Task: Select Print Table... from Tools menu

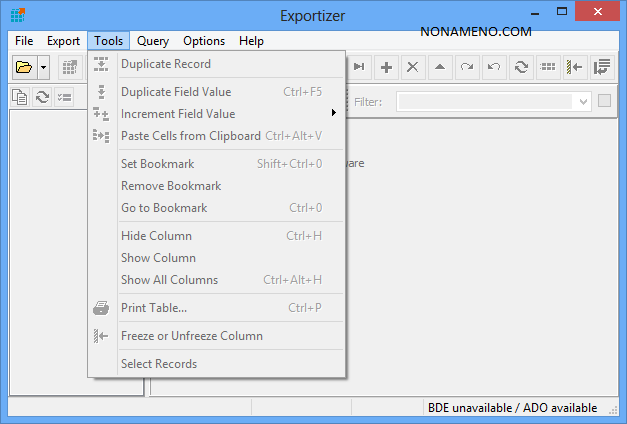Action: point(154,308)
